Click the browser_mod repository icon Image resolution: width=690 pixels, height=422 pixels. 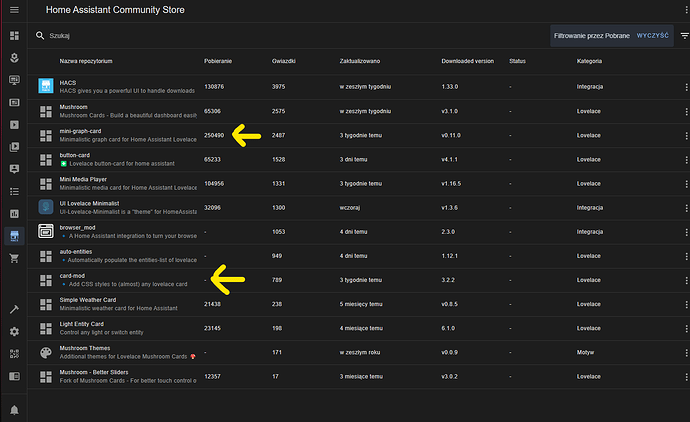point(46,231)
